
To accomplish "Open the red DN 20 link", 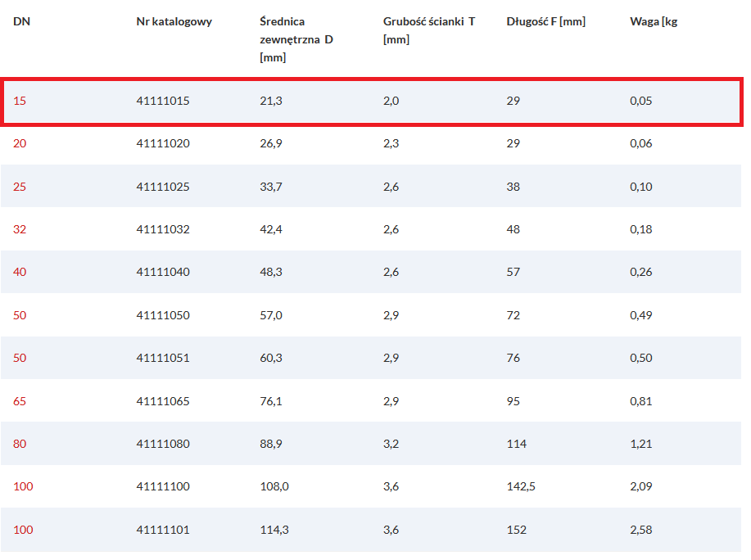I will [20, 143].
